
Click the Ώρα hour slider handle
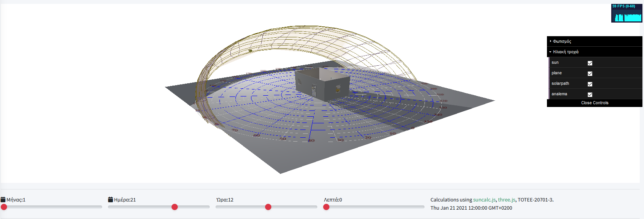pos(268,207)
